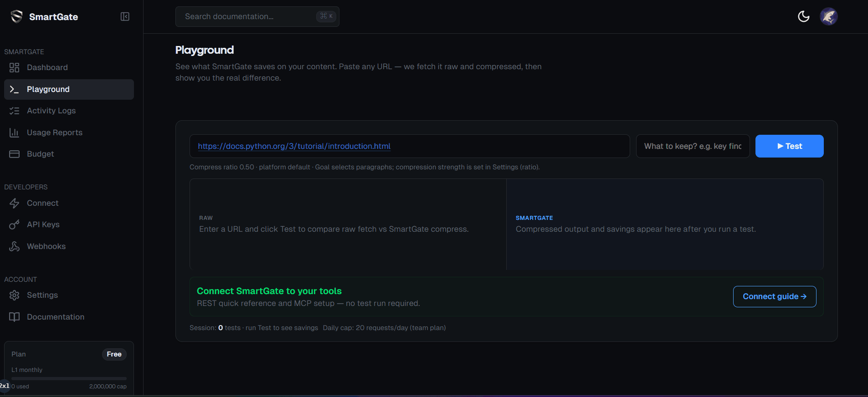Viewport: 868px width, 397px height.
Task: Click the Dashboard grid icon
Action: tap(15, 67)
